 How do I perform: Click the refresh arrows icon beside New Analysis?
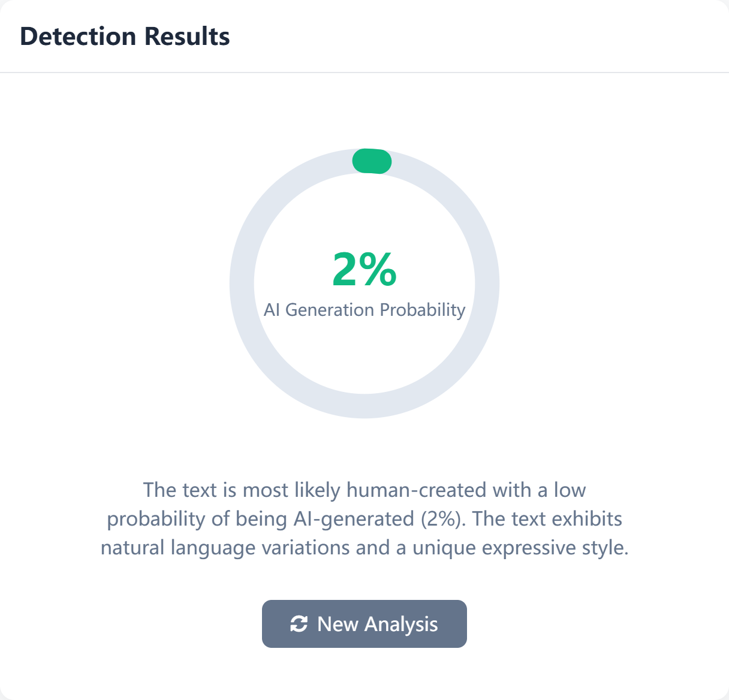tap(299, 624)
